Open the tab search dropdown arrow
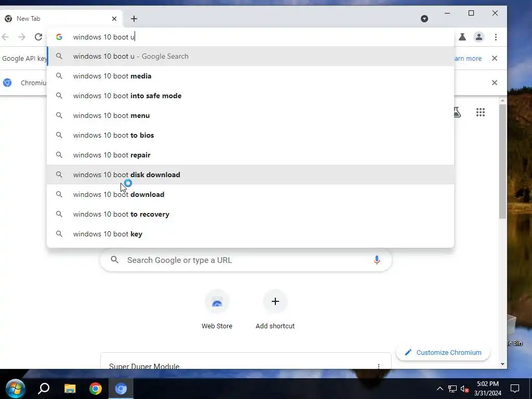Image resolution: width=532 pixels, height=399 pixels. click(424, 19)
